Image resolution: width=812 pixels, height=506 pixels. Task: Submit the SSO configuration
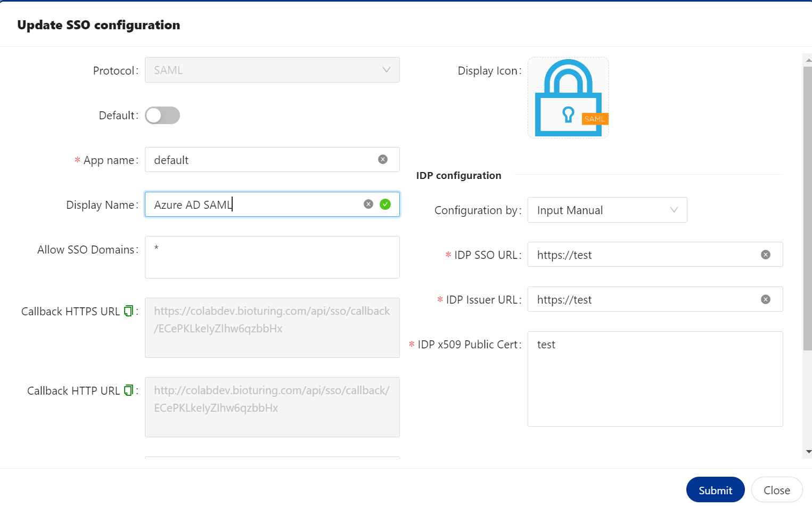(715, 489)
